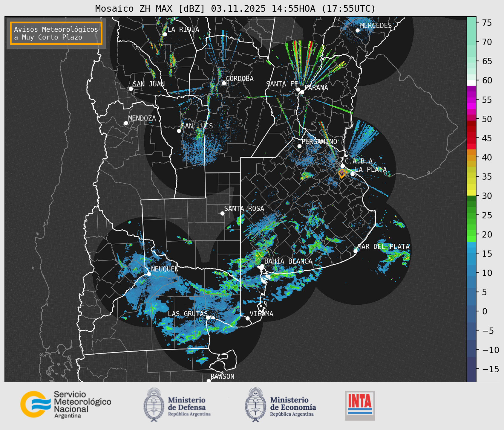
Task: Select the LA RIOJA city marker
Action: 165,34
